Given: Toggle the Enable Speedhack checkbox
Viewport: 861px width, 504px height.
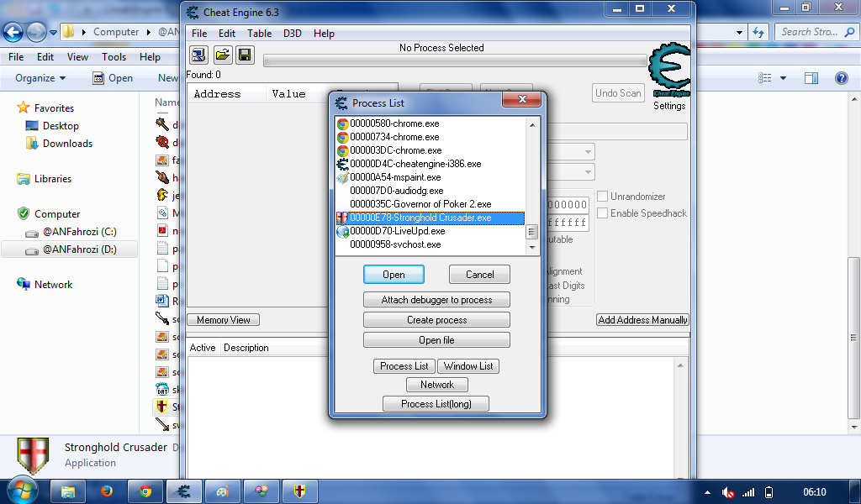Looking at the screenshot, I should pyautogui.click(x=602, y=213).
